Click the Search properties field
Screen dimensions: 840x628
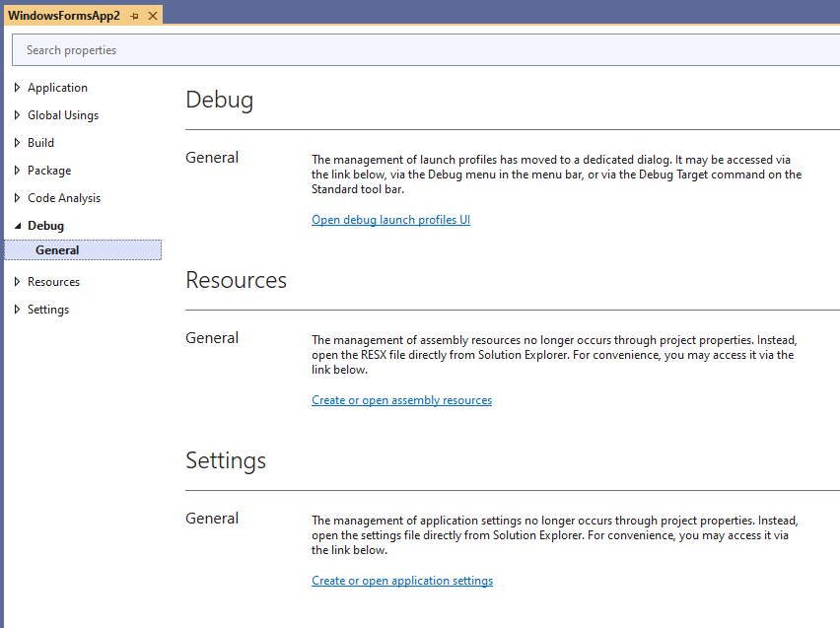tap(427, 50)
